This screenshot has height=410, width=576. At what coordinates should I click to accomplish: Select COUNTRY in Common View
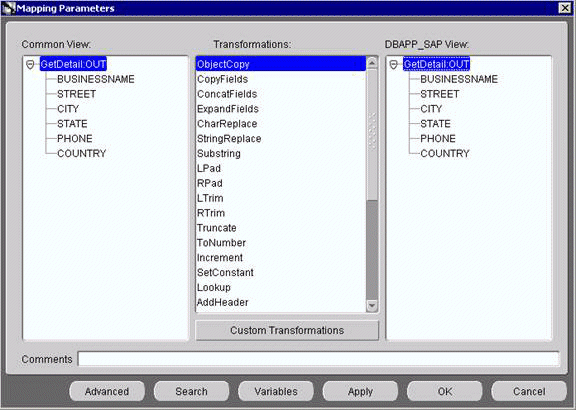tap(82, 154)
